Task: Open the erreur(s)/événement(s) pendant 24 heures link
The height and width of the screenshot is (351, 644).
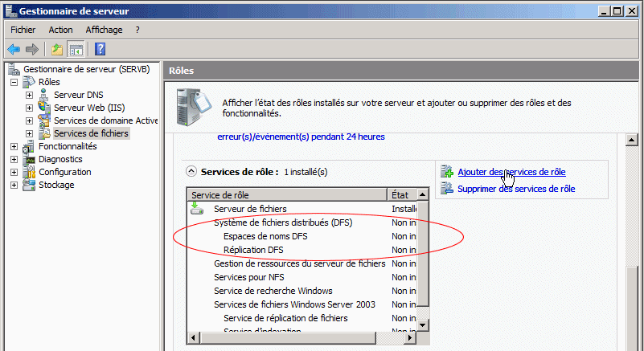Action: 301,137
